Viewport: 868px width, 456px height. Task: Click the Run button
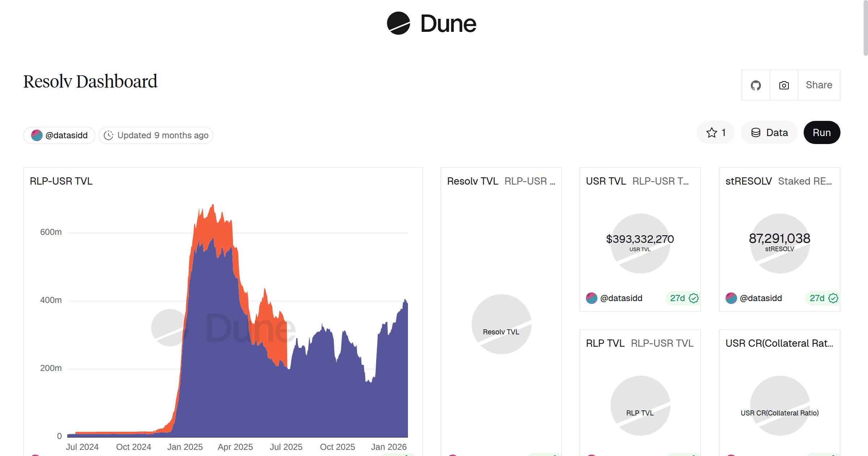click(x=822, y=132)
